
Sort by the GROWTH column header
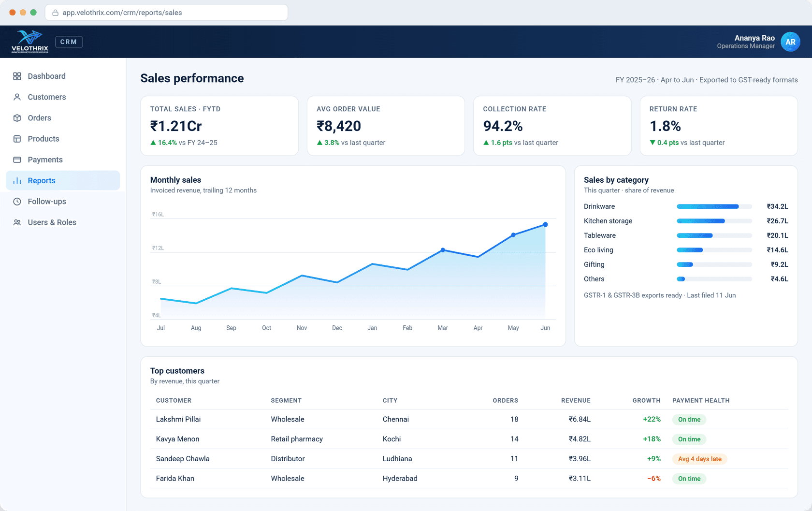[x=647, y=401]
